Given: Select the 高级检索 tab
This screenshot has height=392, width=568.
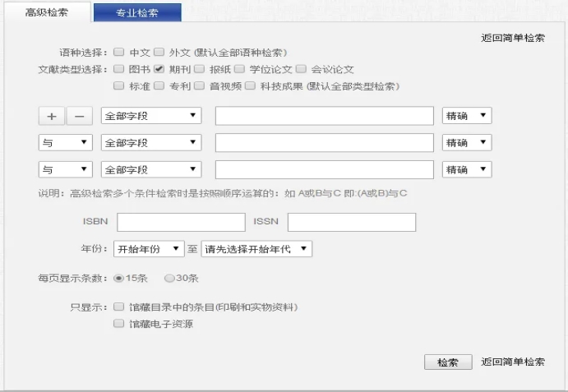Looking at the screenshot, I should pyautogui.click(x=46, y=13).
